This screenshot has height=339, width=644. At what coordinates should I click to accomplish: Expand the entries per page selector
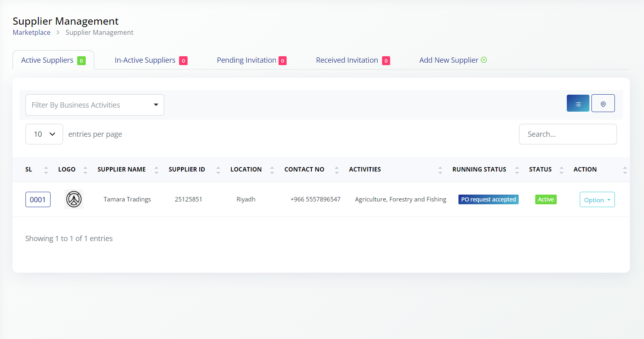coord(44,134)
